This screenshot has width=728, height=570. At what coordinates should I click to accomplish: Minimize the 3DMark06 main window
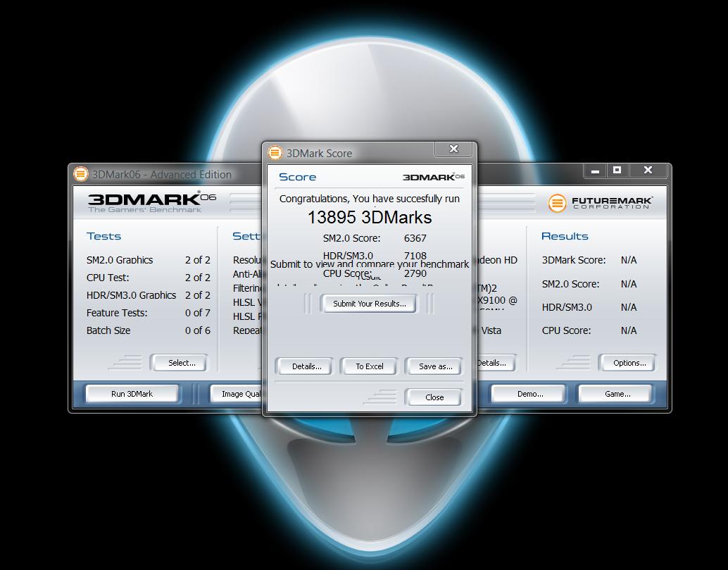(595, 171)
